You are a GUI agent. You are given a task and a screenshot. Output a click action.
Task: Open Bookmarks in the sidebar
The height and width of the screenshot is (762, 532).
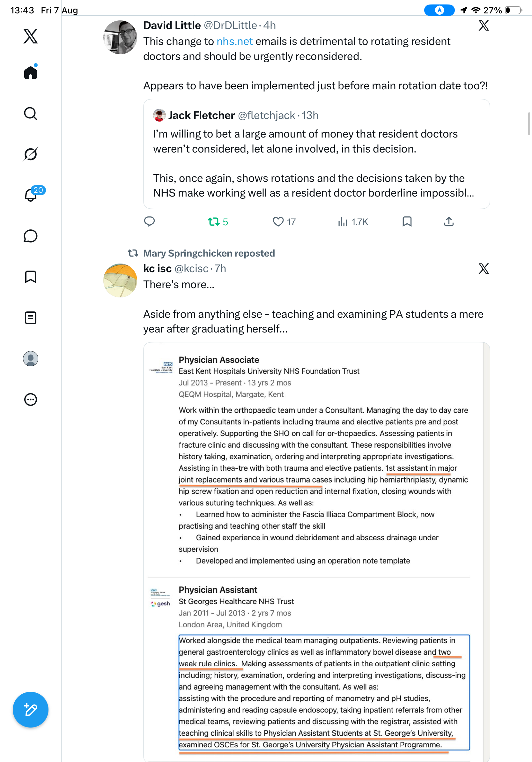coord(31,277)
